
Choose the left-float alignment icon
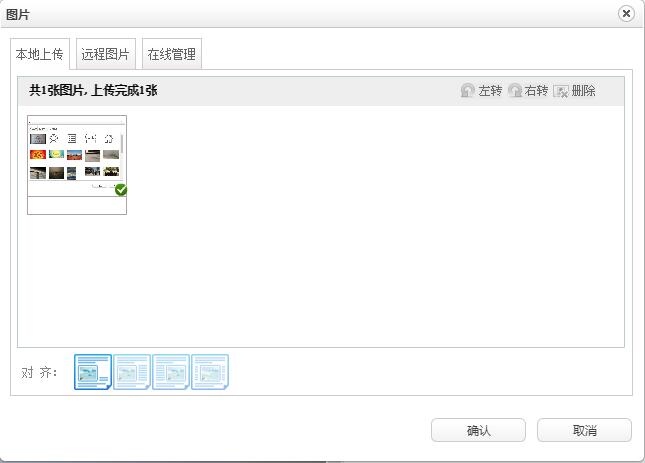point(132,372)
